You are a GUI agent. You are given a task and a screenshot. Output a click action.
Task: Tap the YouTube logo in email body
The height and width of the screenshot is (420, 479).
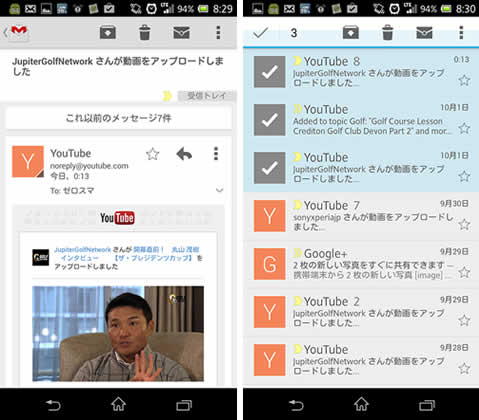tap(117, 218)
